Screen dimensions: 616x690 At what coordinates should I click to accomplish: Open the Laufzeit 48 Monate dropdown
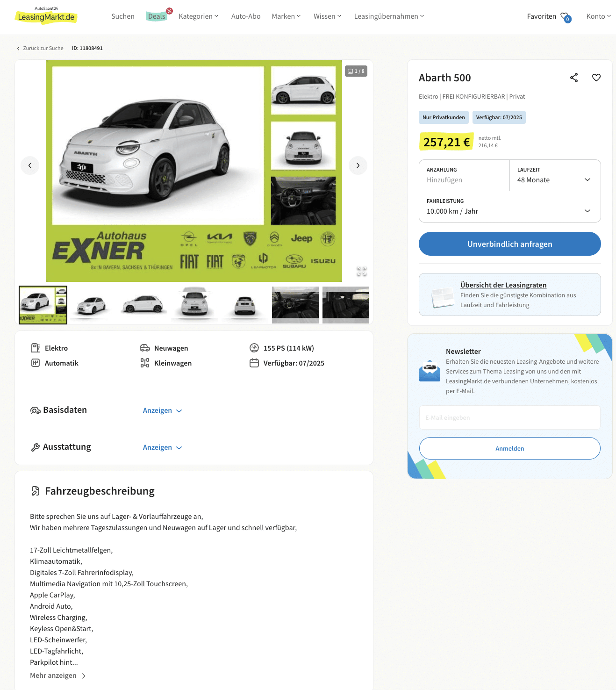click(555, 175)
